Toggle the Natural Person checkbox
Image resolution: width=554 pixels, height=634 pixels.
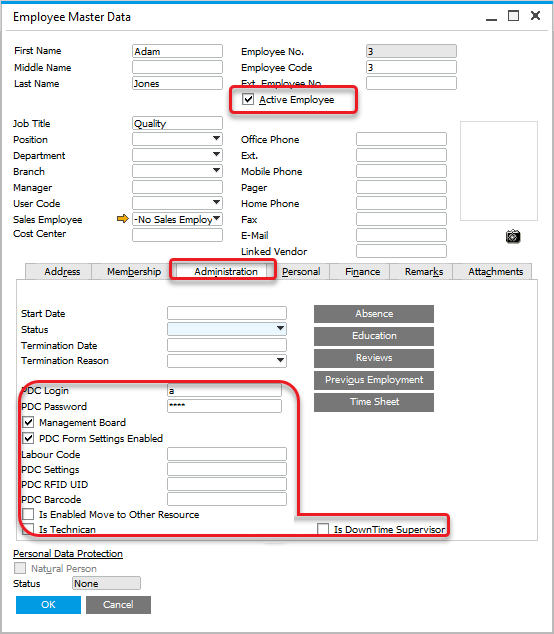[20, 568]
